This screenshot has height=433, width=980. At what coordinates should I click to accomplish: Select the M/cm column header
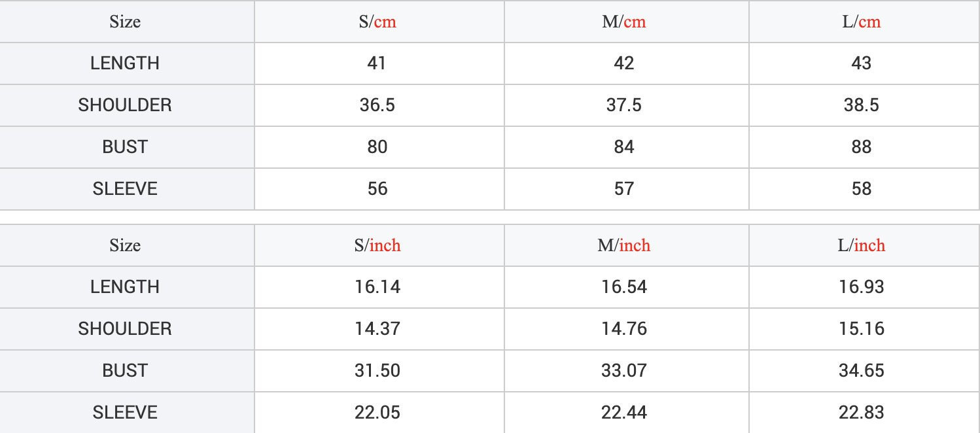pyautogui.click(x=623, y=22)
